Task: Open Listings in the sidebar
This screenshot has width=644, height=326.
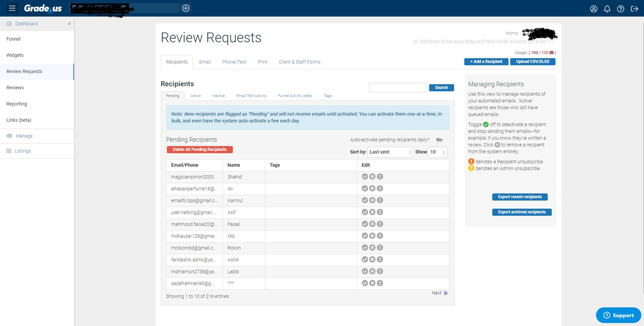Action: coord(23,151)
